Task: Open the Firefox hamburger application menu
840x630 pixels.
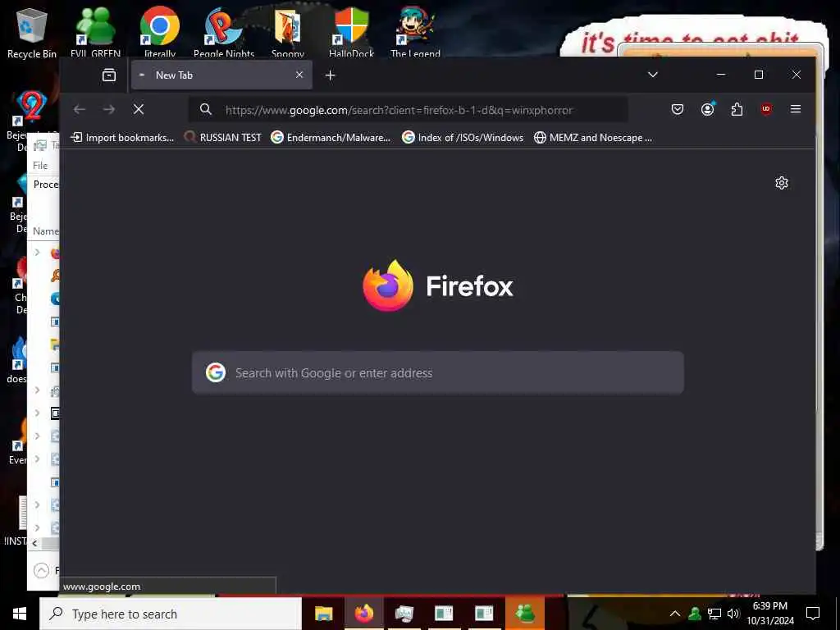Action: [796, 109]
